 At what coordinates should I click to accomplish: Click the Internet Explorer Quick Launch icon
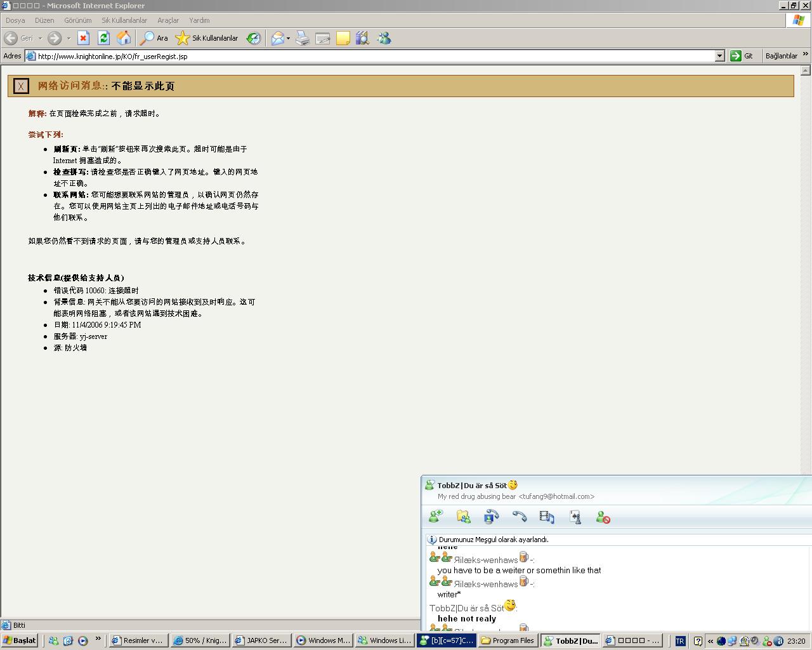pyautogui.click(x=68, y=641)
